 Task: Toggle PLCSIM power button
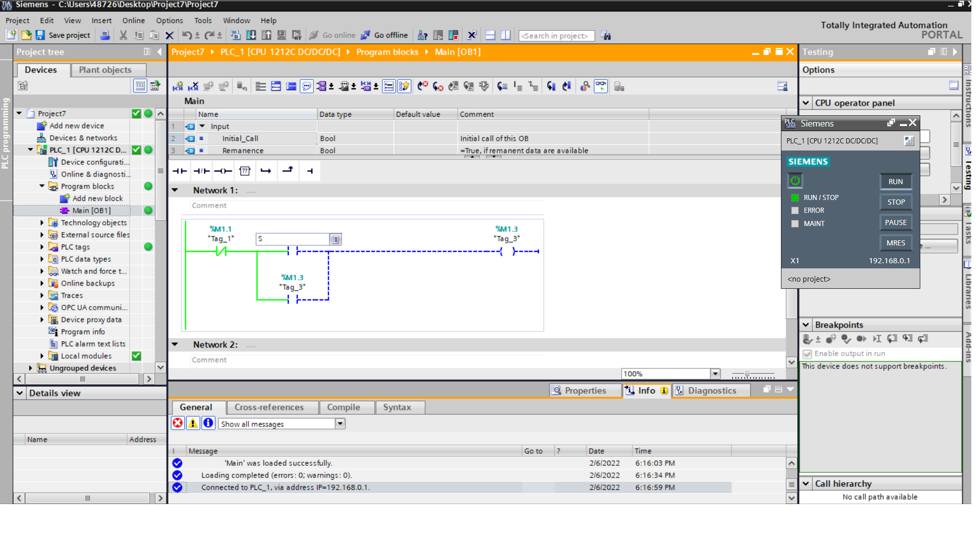point(795,181)
